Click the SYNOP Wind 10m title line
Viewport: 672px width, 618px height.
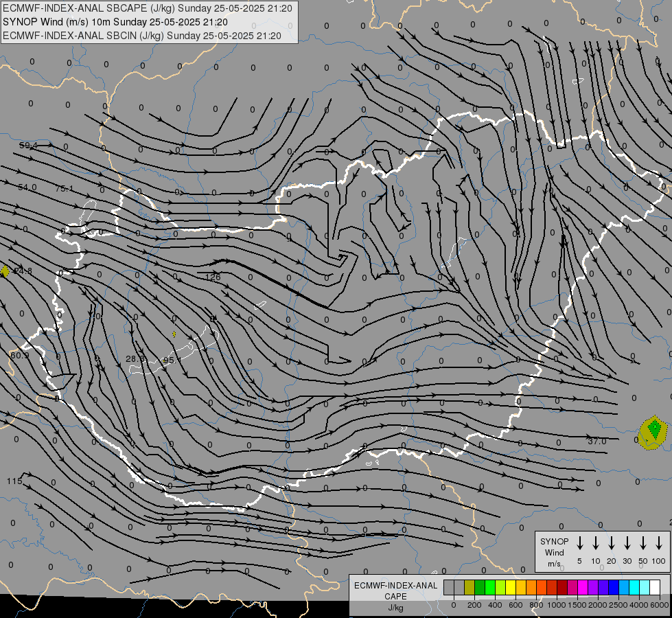[x=115, y=22]
